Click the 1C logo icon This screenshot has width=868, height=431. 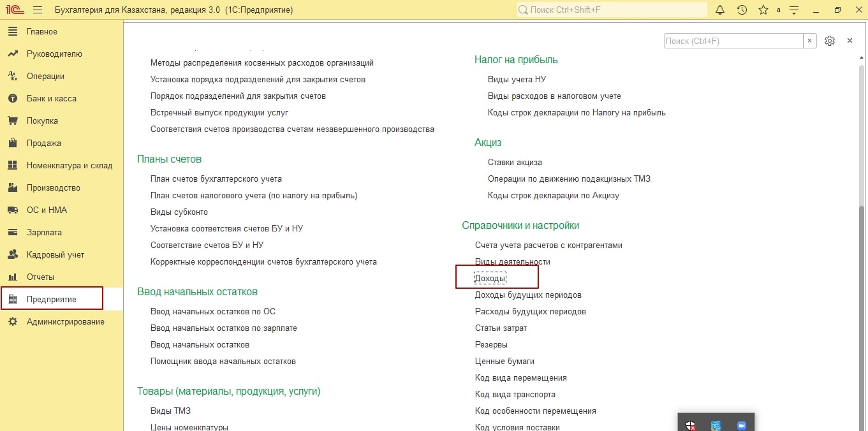14,10
